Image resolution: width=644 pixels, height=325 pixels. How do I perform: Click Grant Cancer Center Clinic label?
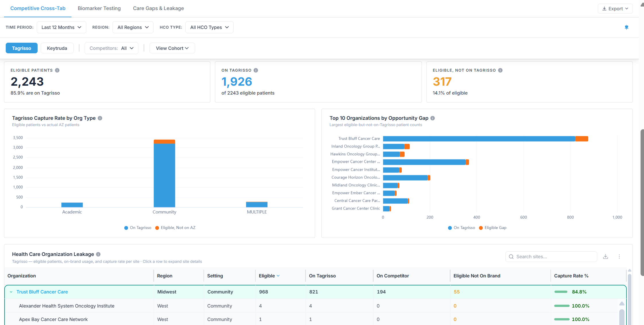point(356,208)
